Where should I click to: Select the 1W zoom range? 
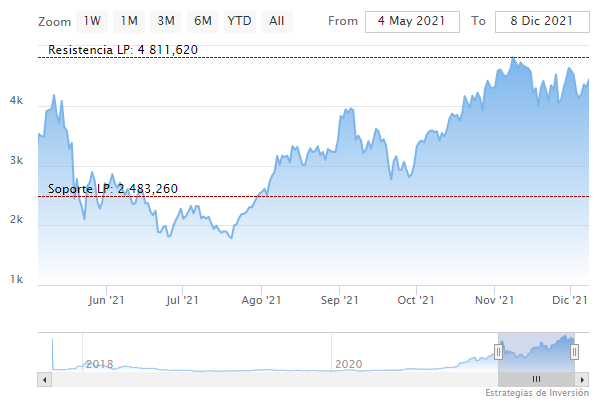click(x=92, y=21)
